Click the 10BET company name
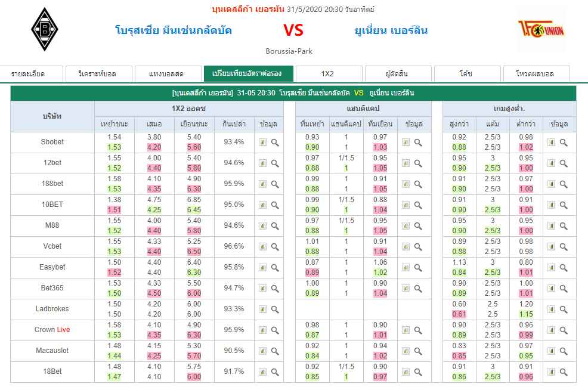This screenshot has width=588, height=387. pyautogui.click(x=52, y=205)
